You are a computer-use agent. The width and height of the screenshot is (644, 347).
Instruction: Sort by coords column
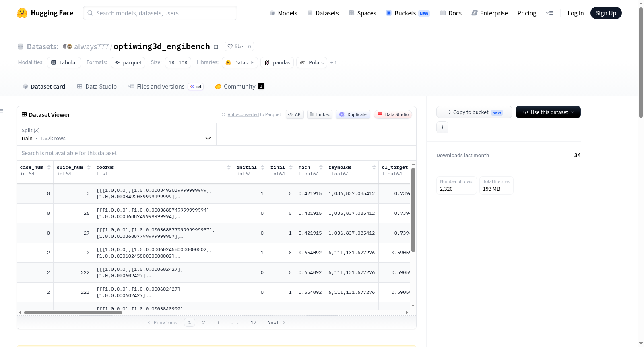[229, 167]
